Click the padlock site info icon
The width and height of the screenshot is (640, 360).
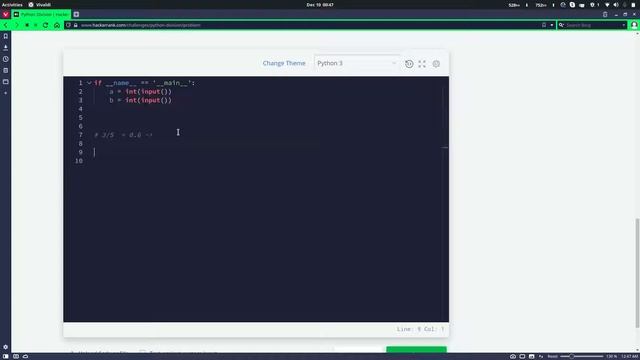pos(76,25)
